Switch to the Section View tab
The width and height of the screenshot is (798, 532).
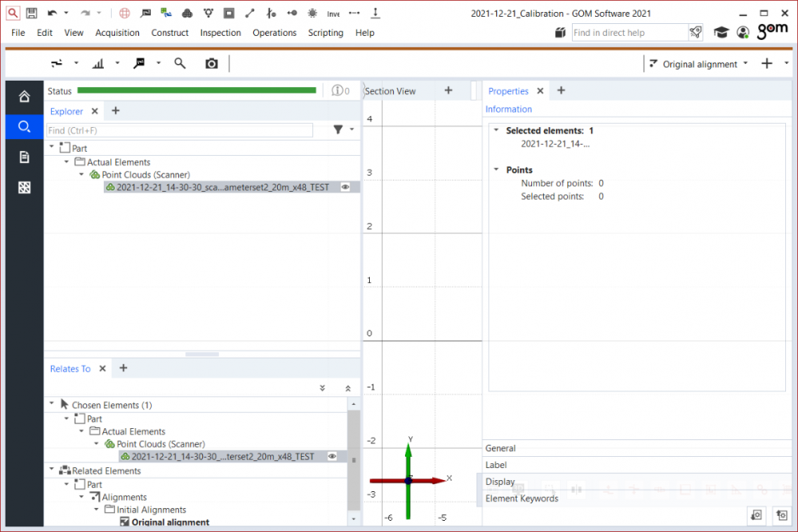pyautogui.click(x=389, y=90)
